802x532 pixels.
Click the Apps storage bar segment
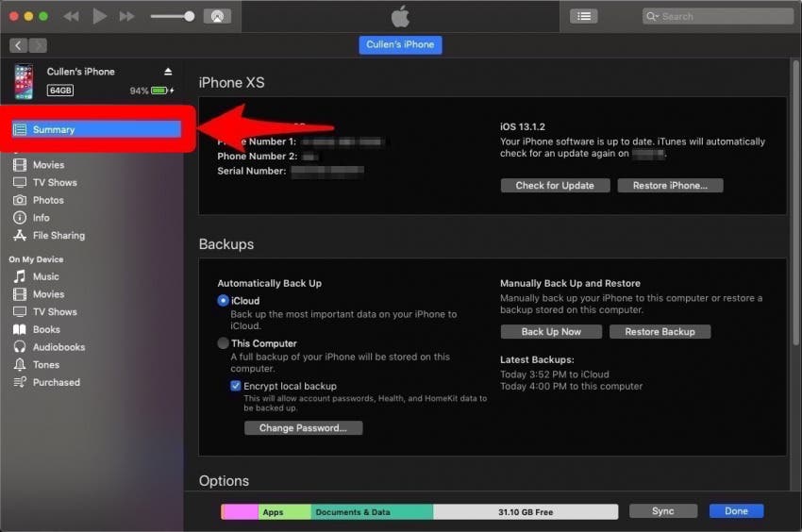click(284, 512)
